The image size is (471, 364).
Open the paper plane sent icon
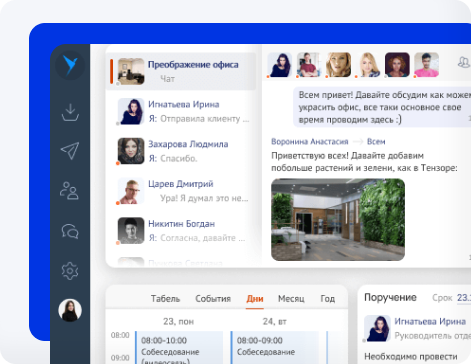coord(70,151)
